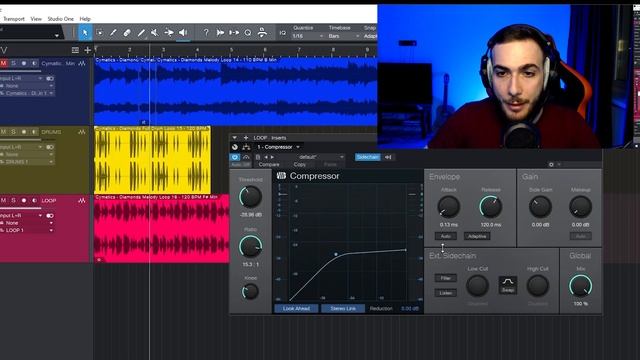
Task: Open LOOP track's None dropdown
Action: click(x=27, y=223)
